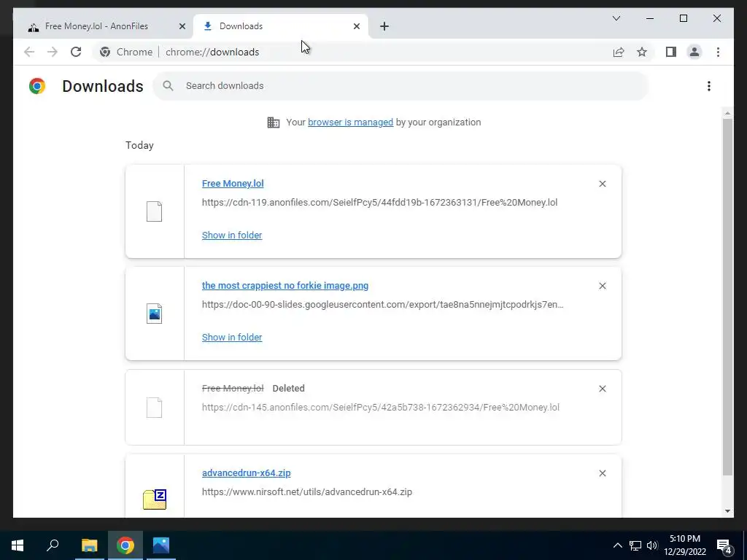Click into the Search downloads field
This screenshot has width=747, height=560.
pos(400,86)
